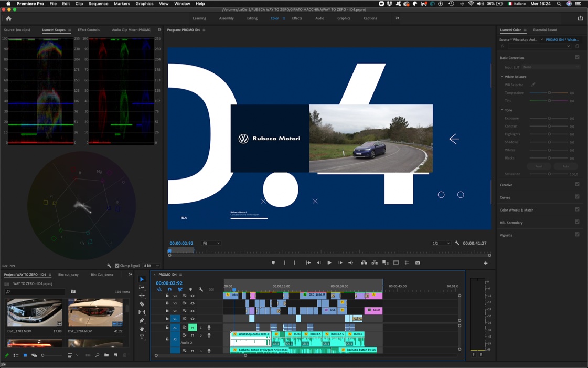Open the 1/2 playback resolution dropdown
588x368 pixels.
pos(441,243)
